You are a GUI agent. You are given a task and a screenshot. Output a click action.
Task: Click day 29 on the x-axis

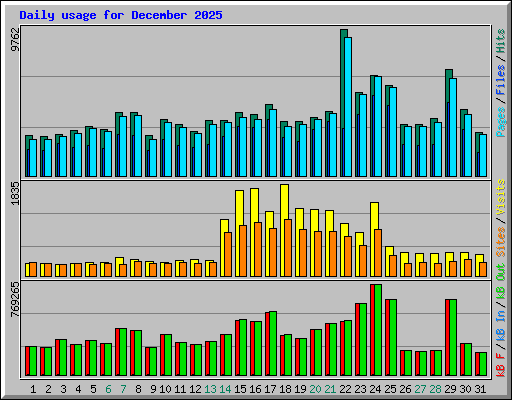coord(450,389)
